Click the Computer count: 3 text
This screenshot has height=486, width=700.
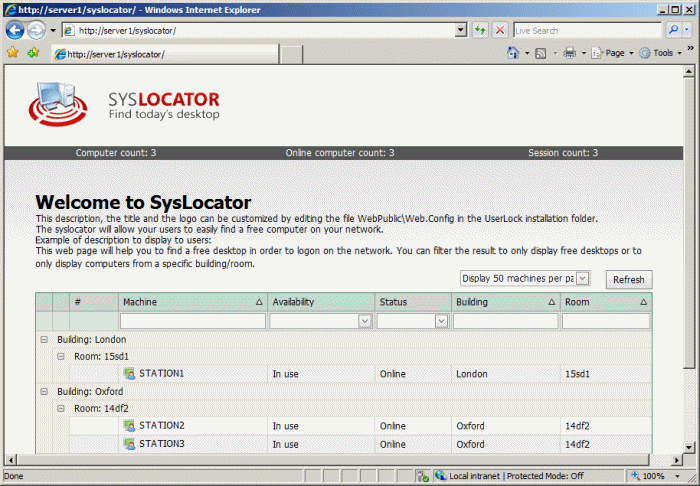[116, 153]
